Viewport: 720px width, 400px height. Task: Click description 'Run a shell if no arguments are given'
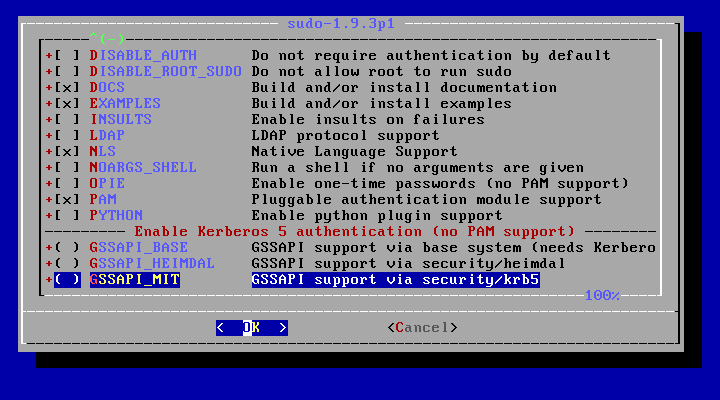[418, 168]
